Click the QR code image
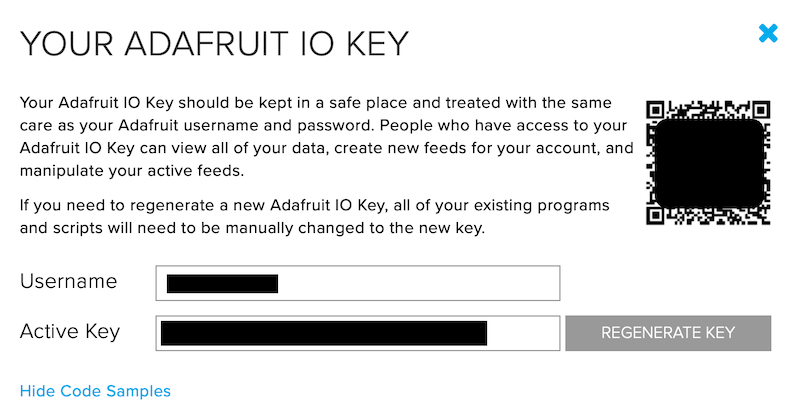Screen dimensions: 800x412 tap(708, 163)
